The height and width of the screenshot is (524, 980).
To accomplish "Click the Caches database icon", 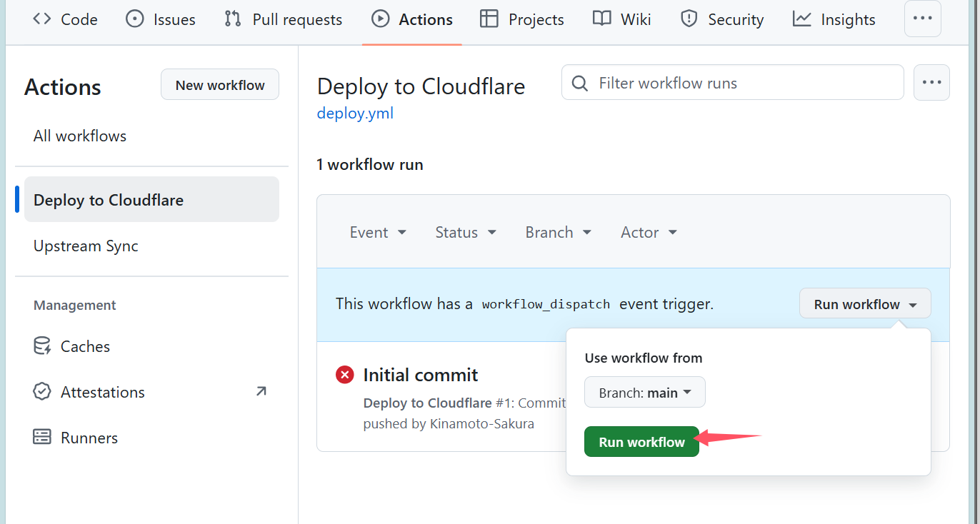I will point(42,346).
